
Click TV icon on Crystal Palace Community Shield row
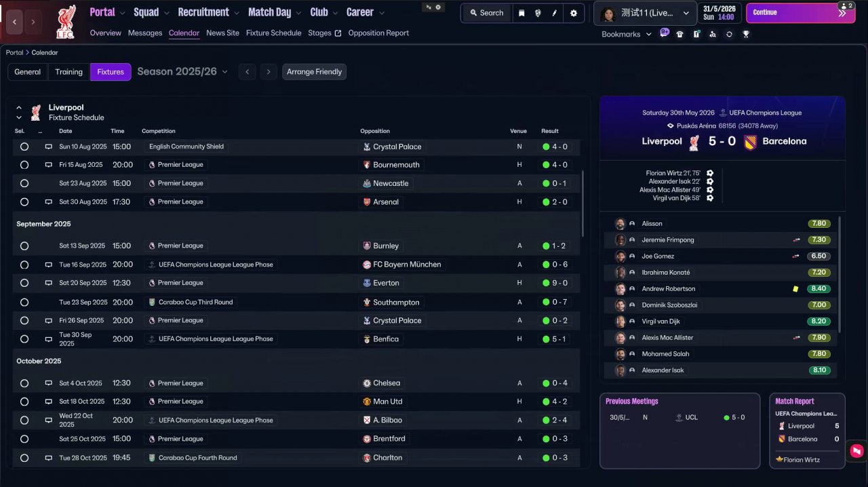pyautogui.click(x=49, y=147)
